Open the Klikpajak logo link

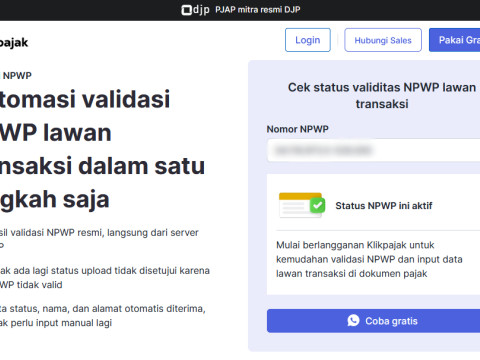click(14, 42)
